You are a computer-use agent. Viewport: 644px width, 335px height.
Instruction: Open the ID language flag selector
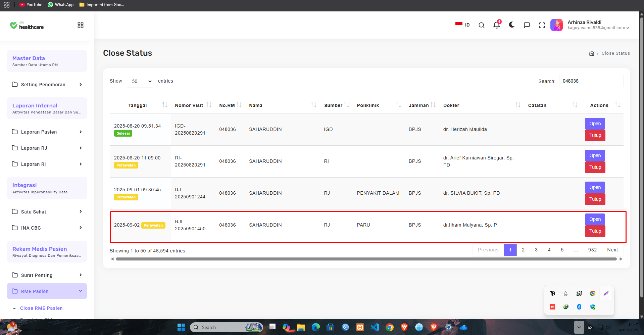[462, 25]
